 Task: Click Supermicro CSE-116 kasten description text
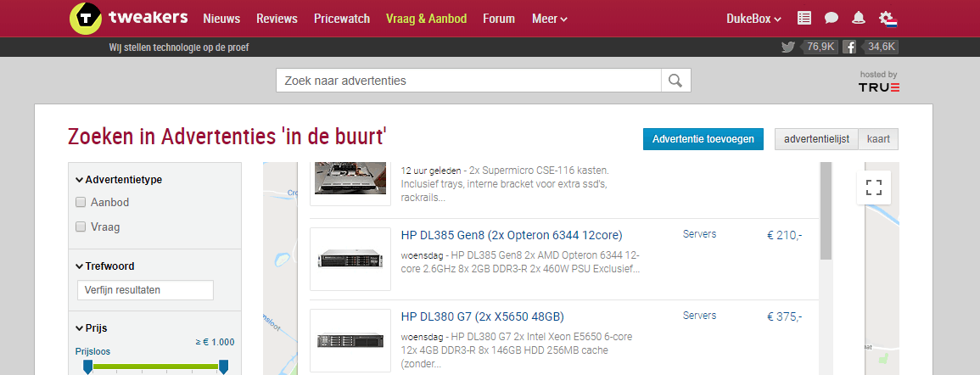pos(507,184)
